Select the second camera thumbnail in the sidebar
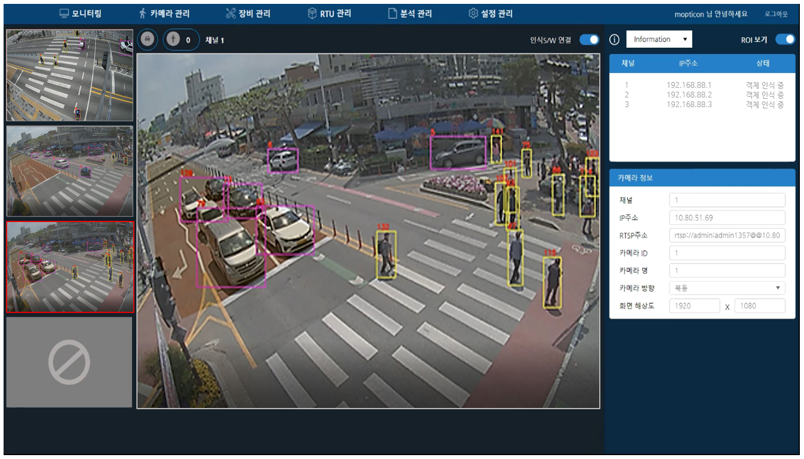The width and height of the screenshot is (804, 459). (x=69, y=171)
